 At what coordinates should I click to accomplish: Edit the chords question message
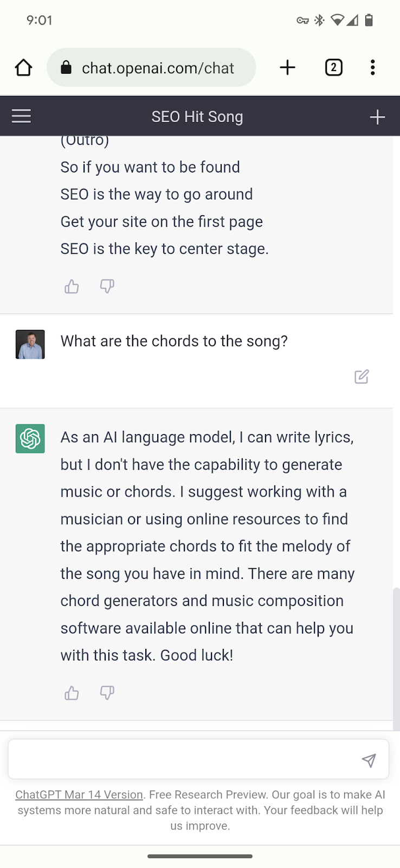[362, 376]
